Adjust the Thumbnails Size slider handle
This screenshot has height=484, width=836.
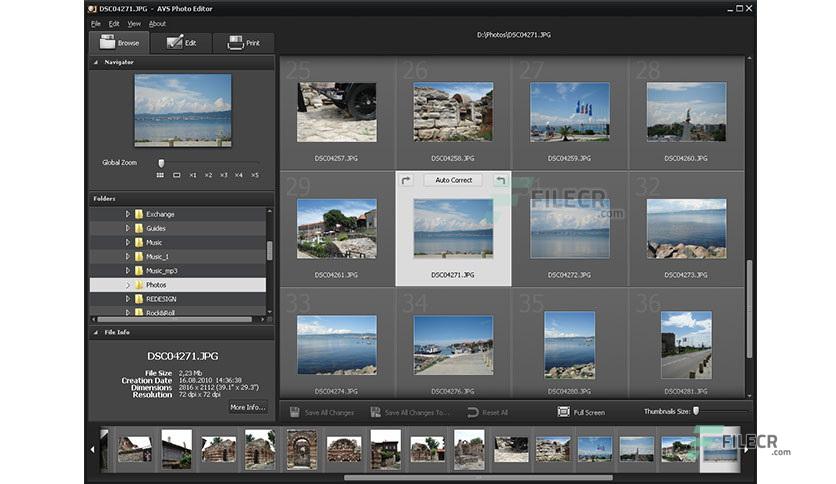click(x=696, y=411)
